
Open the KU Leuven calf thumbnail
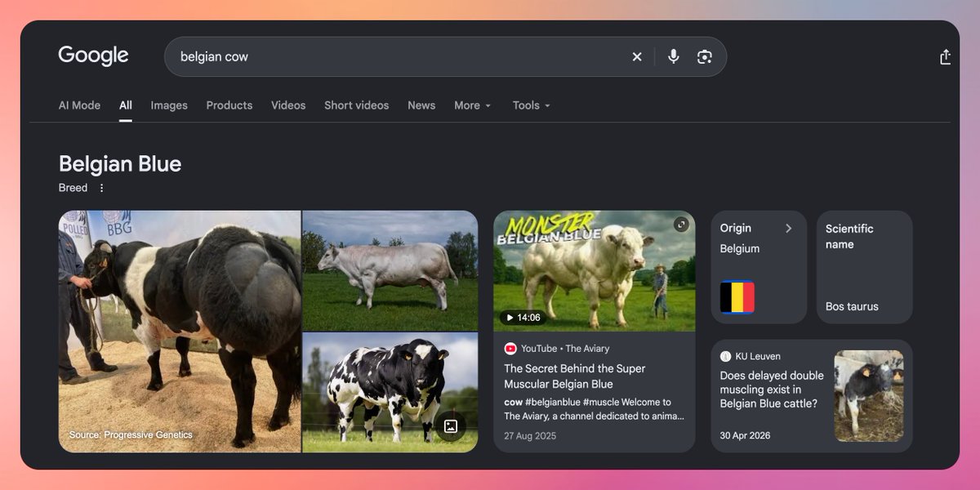pos(869,396)
